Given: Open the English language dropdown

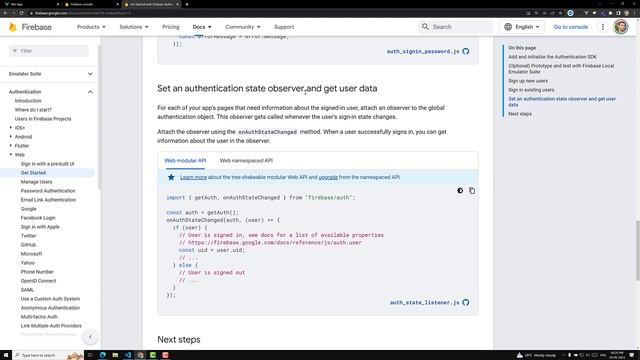Looking at the screenshot, I should (x=522, y=27).
